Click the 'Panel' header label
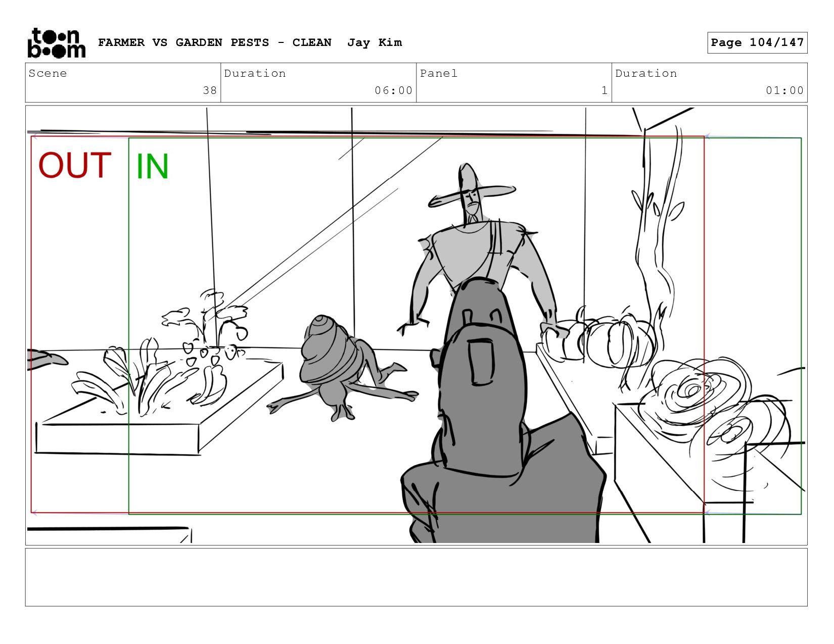The width and height of the screenshot is (834, 644). (439, 73)
